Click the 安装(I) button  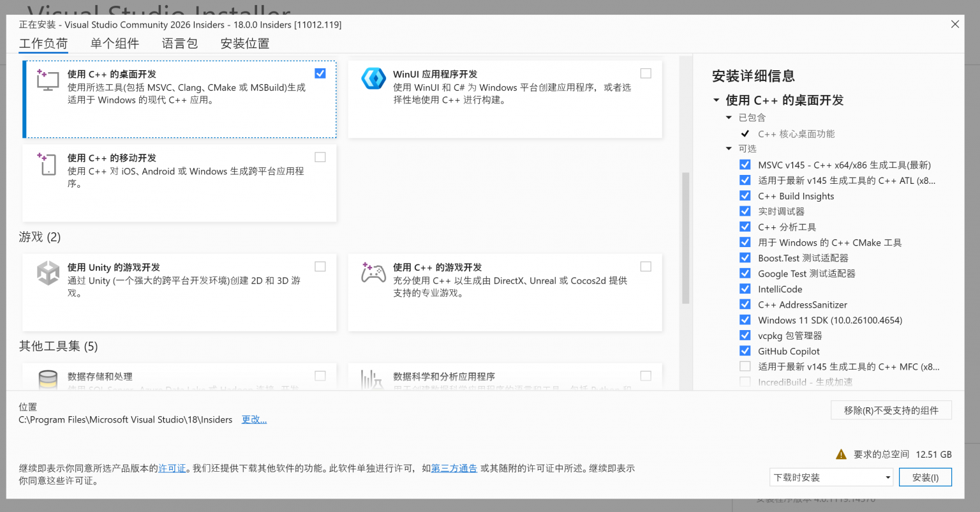925,477
